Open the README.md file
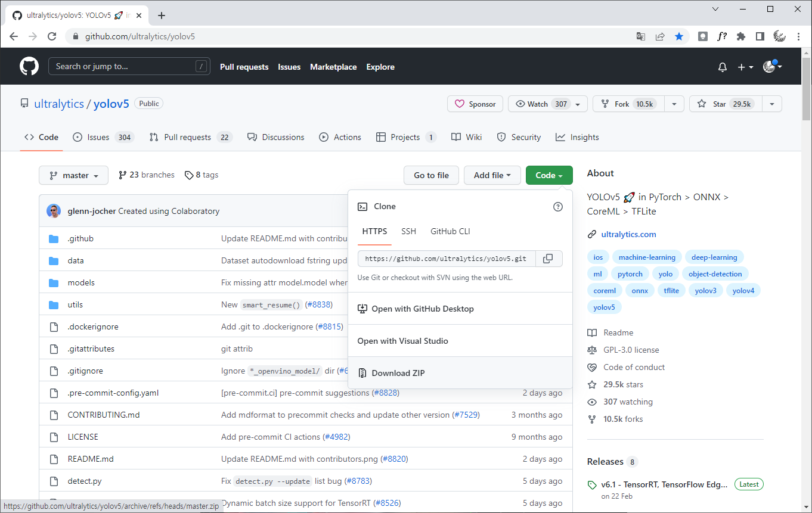812x513 pixels. coord(91,459)
